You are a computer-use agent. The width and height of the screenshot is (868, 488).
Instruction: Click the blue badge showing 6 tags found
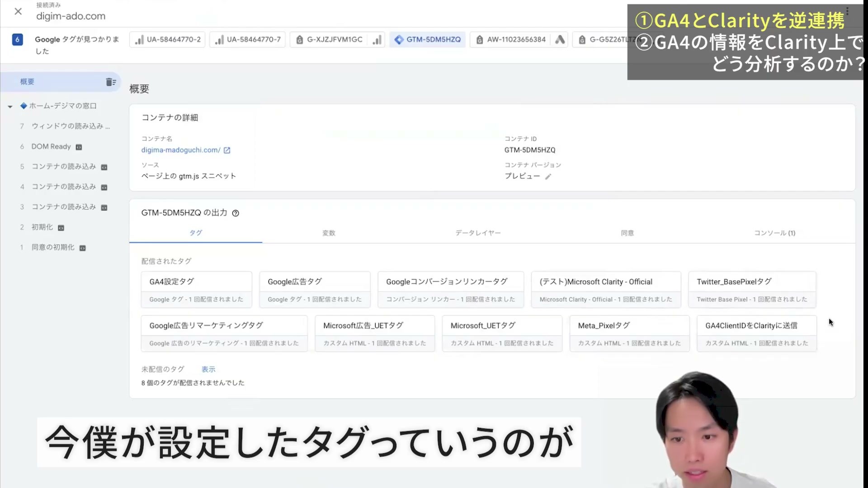(x=17, y=40)
